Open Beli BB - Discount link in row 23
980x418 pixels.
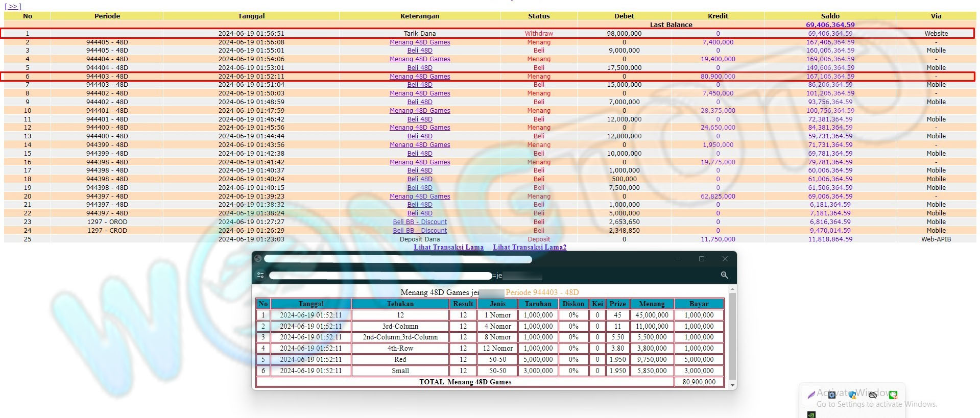[x=420, y=222]
